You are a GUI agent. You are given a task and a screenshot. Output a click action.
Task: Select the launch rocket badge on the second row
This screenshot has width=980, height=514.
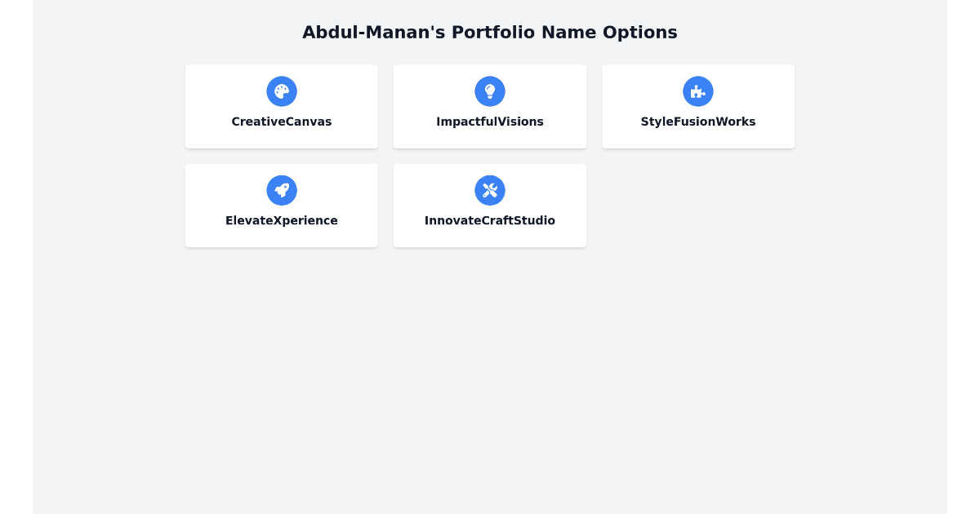click(x=282, y=190)
